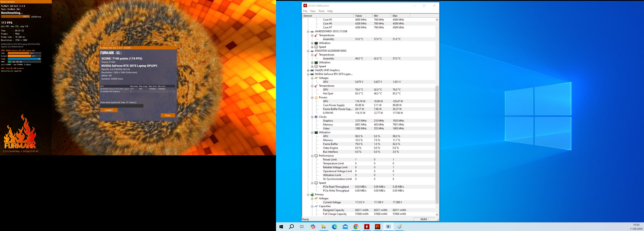
Task: Expand the Intel(R) UHD Graphics node
Action: point(308,70)
